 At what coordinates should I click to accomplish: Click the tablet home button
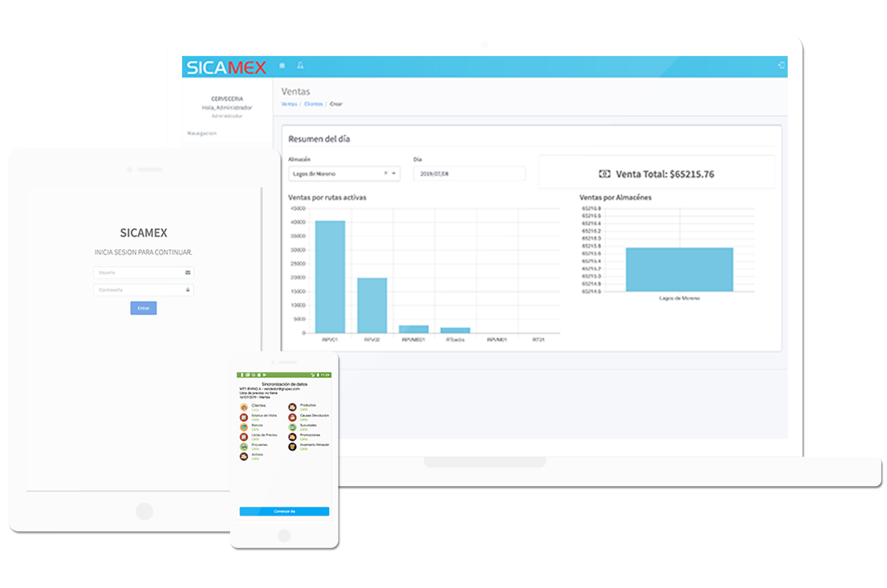pos(144,511)
